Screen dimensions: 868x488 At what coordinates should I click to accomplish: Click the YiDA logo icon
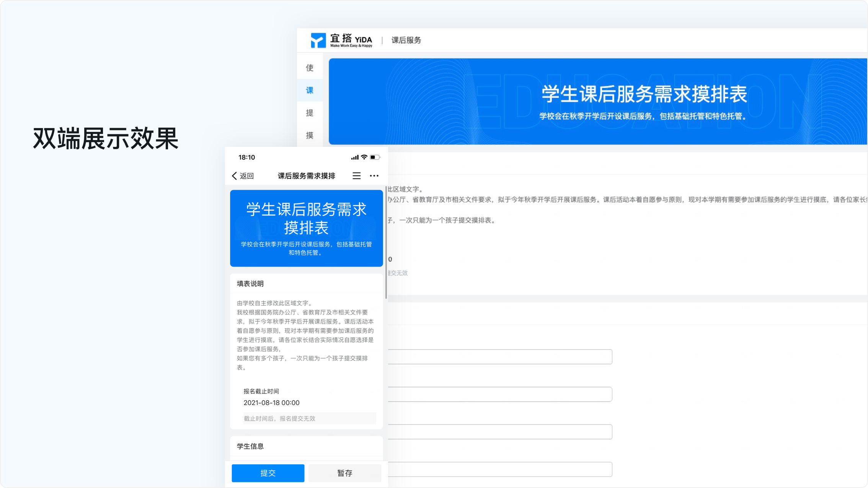(x=318, y=40)
